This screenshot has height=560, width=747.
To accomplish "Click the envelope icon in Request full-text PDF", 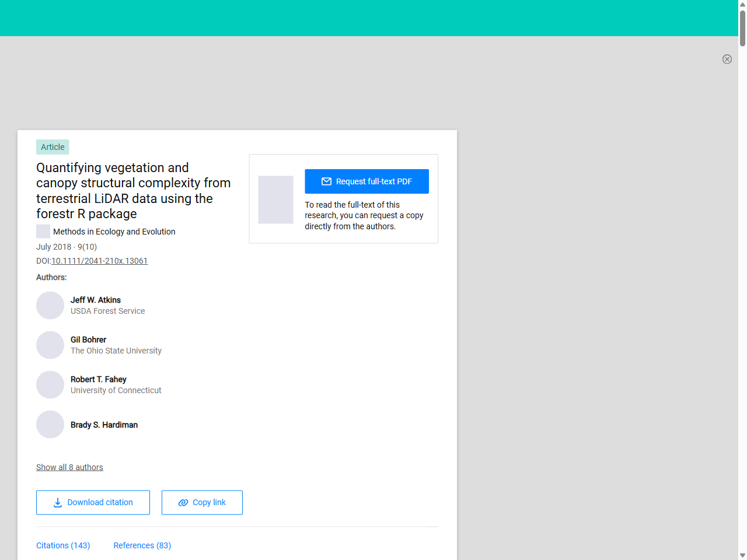I will tap(326, 181).
